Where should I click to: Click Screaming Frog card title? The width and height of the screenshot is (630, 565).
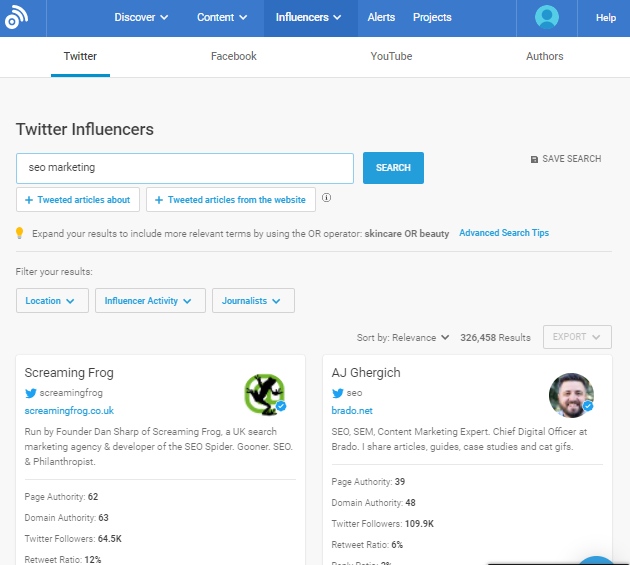69,373
